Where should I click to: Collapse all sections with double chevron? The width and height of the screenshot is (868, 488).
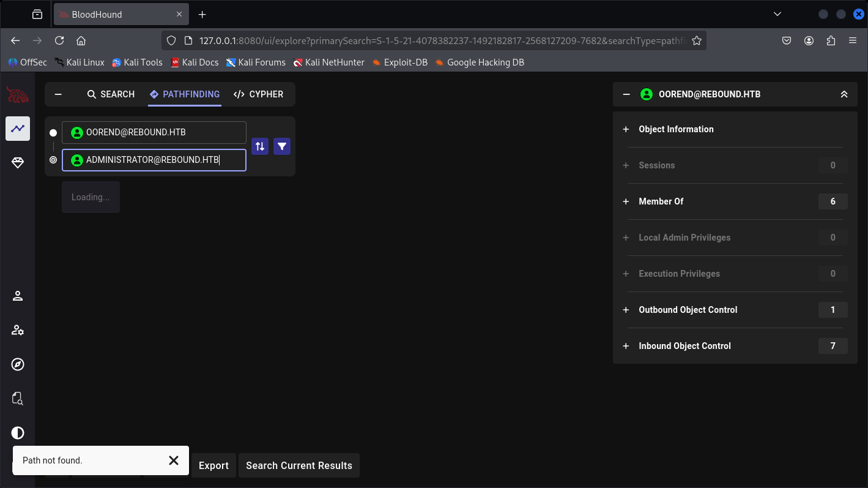pos(844,94)
